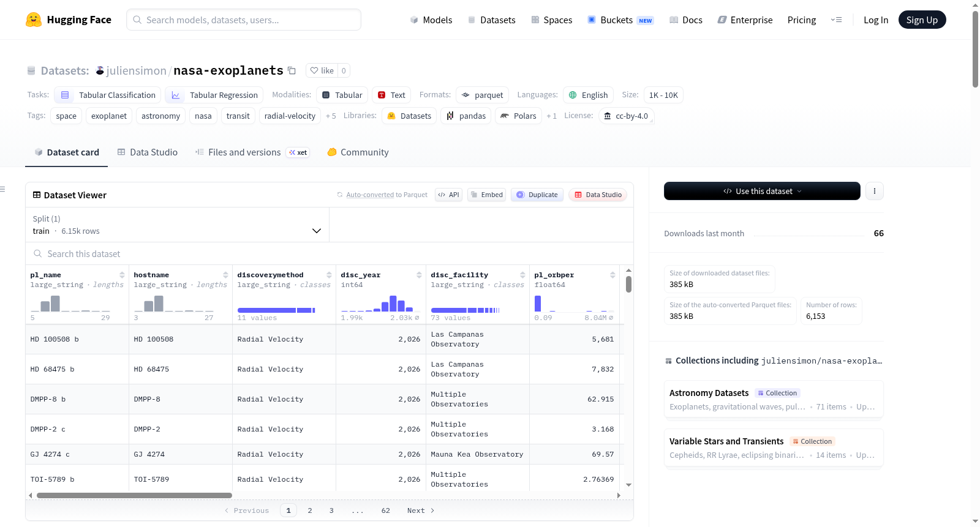
Task: Open the Models menu item
Action: coord(431,20)
